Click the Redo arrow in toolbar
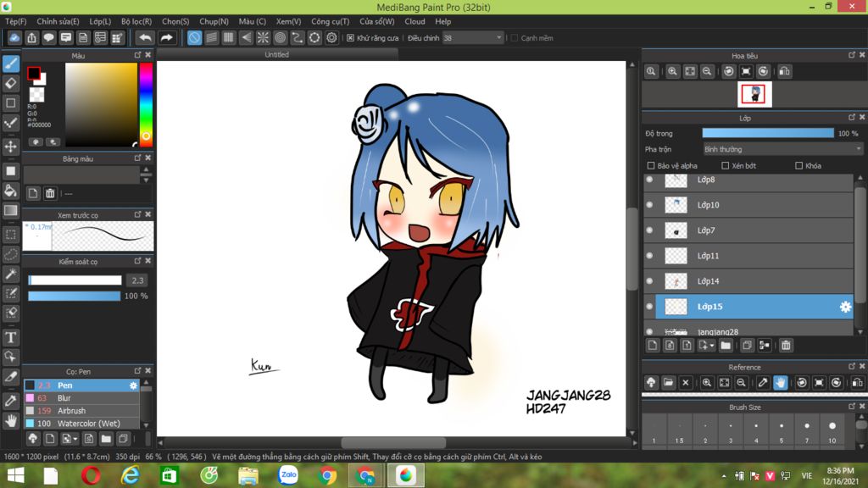This screenshot has height=488, width=868. pos(166,37)
